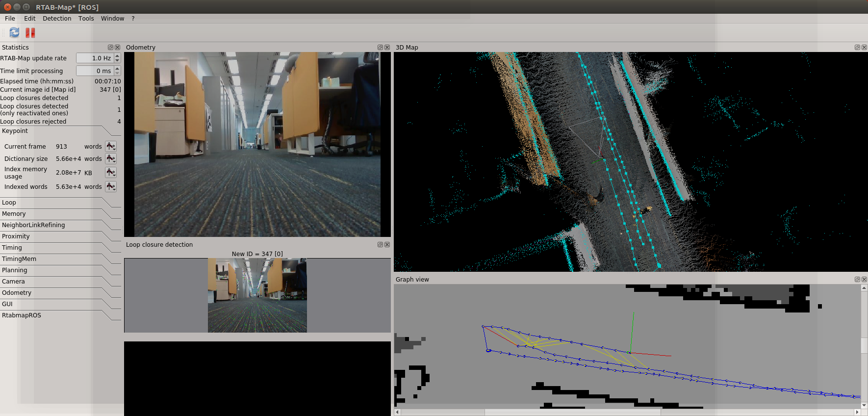Screen dimensions: 868x416
Task: Float the 3D Map panel
Action: click(x=857, y=48)
